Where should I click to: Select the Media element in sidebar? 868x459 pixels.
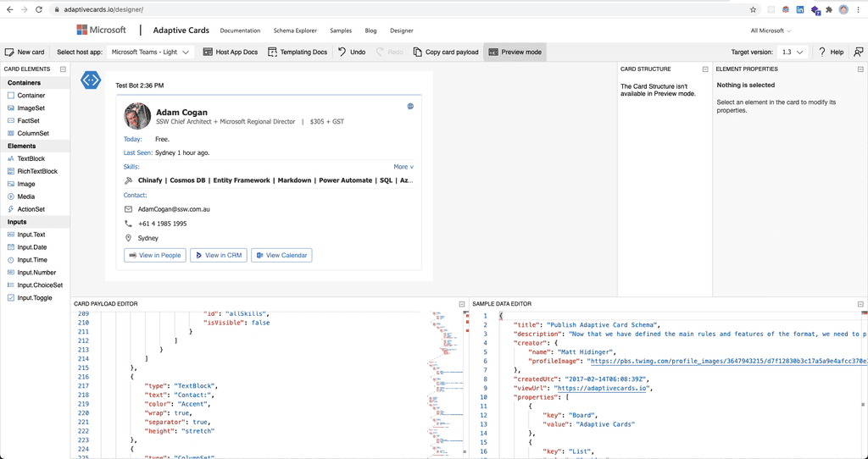[25, 196]
